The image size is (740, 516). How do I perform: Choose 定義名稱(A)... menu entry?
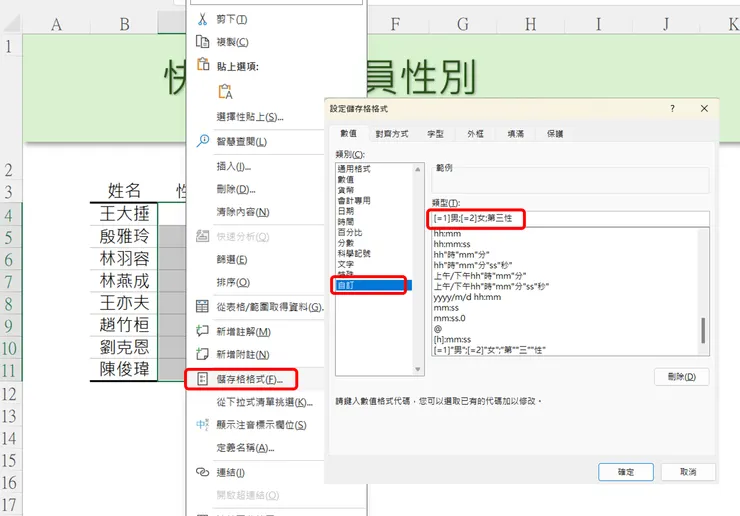click(x=245, y=448)
